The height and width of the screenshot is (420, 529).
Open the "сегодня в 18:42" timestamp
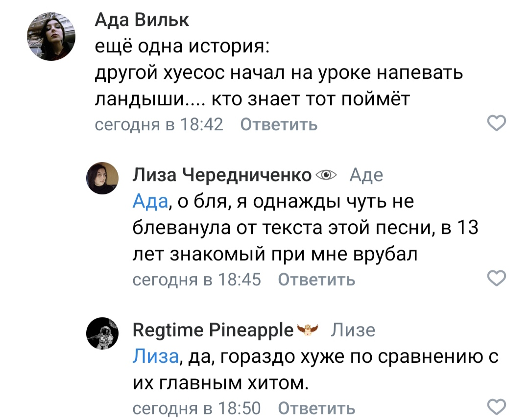coord(159,125)
